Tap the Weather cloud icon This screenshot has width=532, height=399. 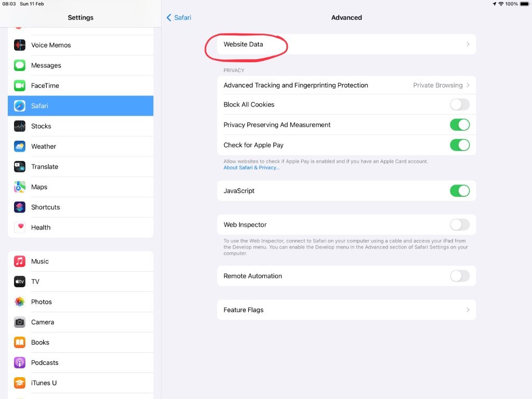pyautogui.click(x=20, y=146)
